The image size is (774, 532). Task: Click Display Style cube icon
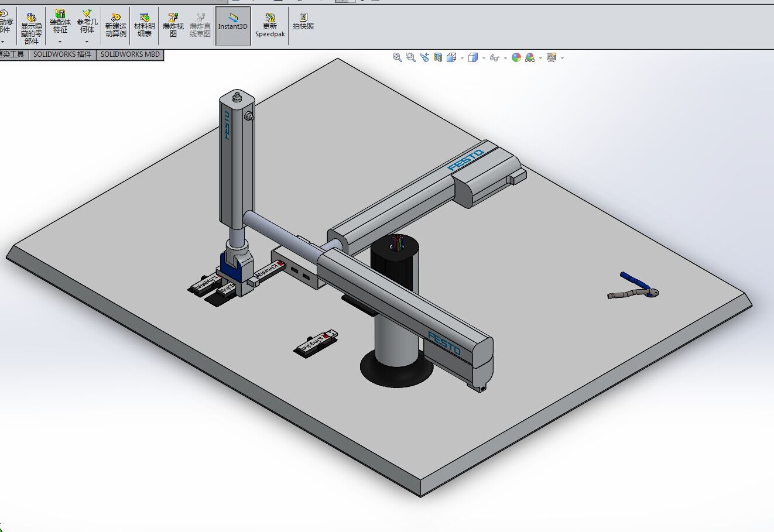pyautogui.click(x=473, y=57)
